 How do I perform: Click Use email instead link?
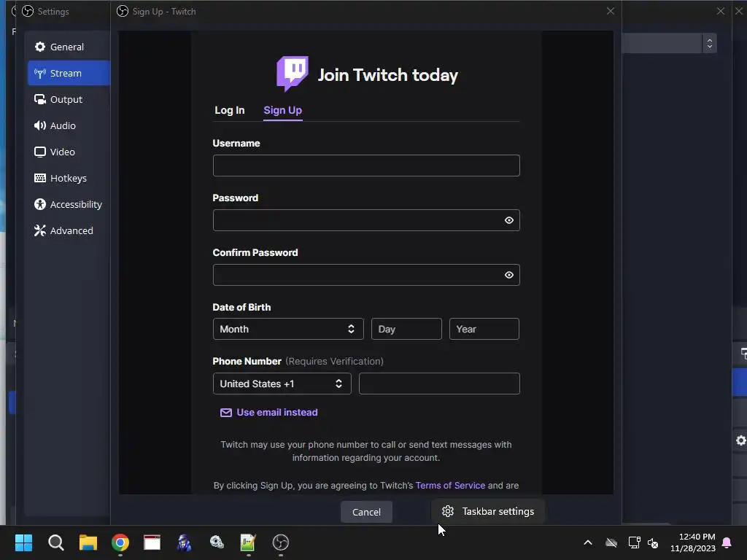tap(268, 413)
